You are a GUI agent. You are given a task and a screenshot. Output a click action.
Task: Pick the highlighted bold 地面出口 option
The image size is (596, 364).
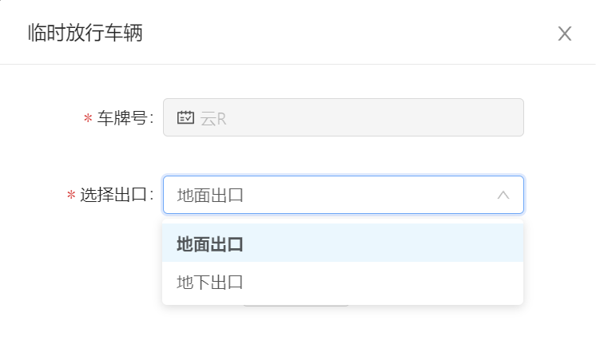[x=210, y=244]
